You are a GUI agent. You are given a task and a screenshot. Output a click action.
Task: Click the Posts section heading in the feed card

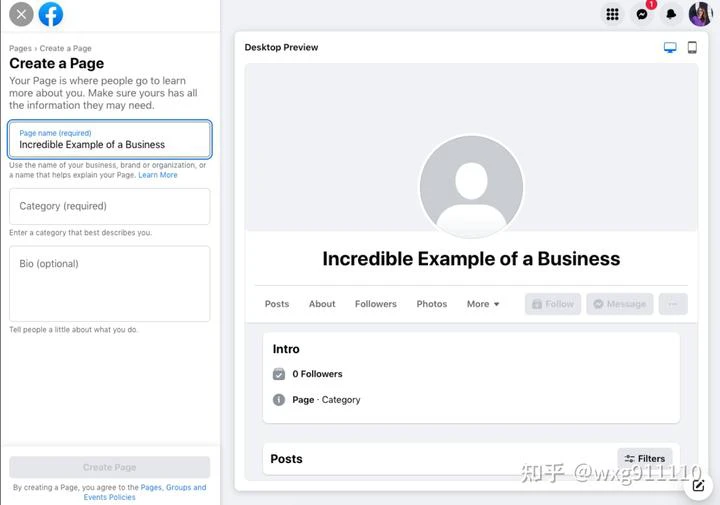[x=287, y=459]
